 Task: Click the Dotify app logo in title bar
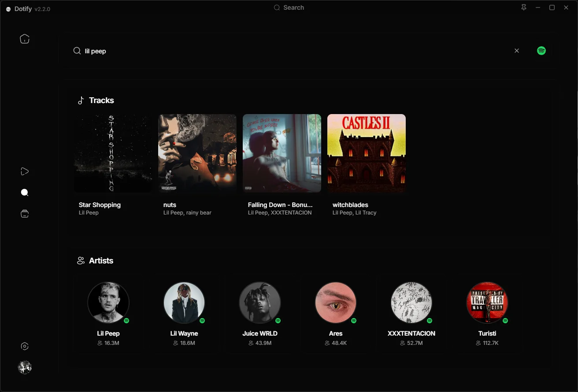[x=8, y=9]
